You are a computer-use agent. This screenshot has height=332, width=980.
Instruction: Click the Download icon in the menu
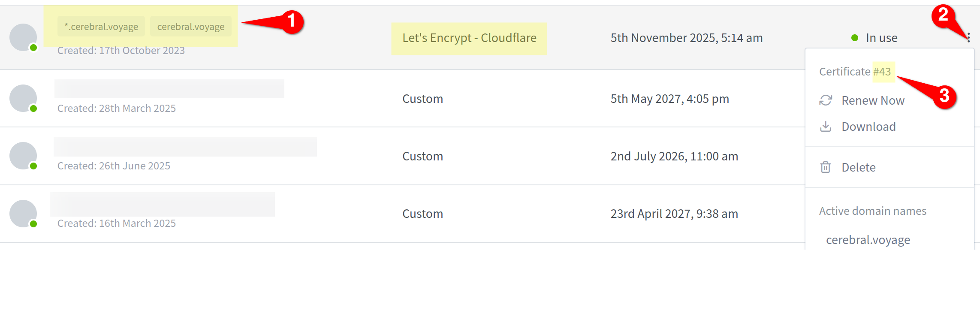point(825,126)
